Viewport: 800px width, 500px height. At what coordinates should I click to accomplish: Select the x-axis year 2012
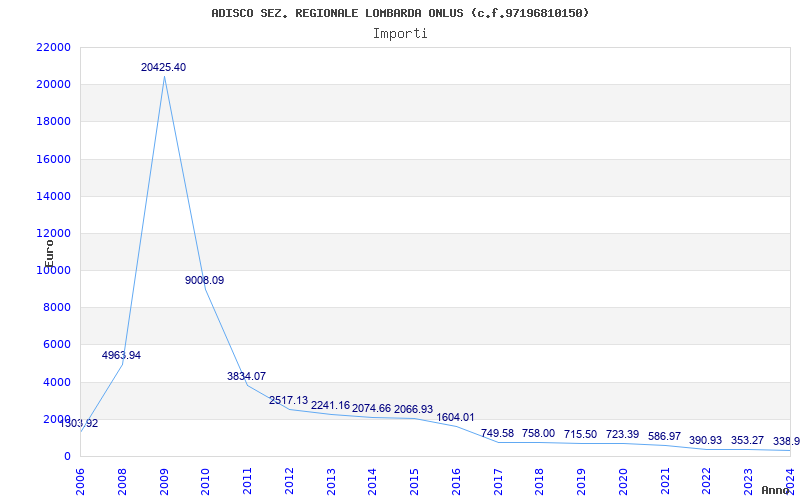coord(289,481)
